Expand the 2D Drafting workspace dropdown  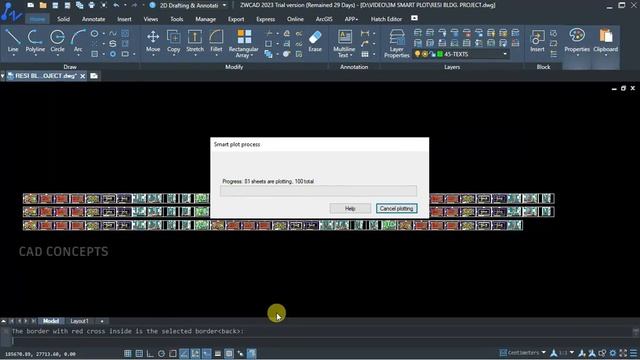point(224,5)
